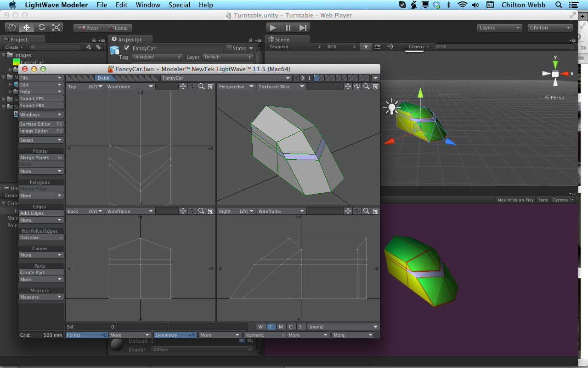Toggle the Inspector panel lock
The height and width of the screenshot is (368, 588).
[250, 40]
